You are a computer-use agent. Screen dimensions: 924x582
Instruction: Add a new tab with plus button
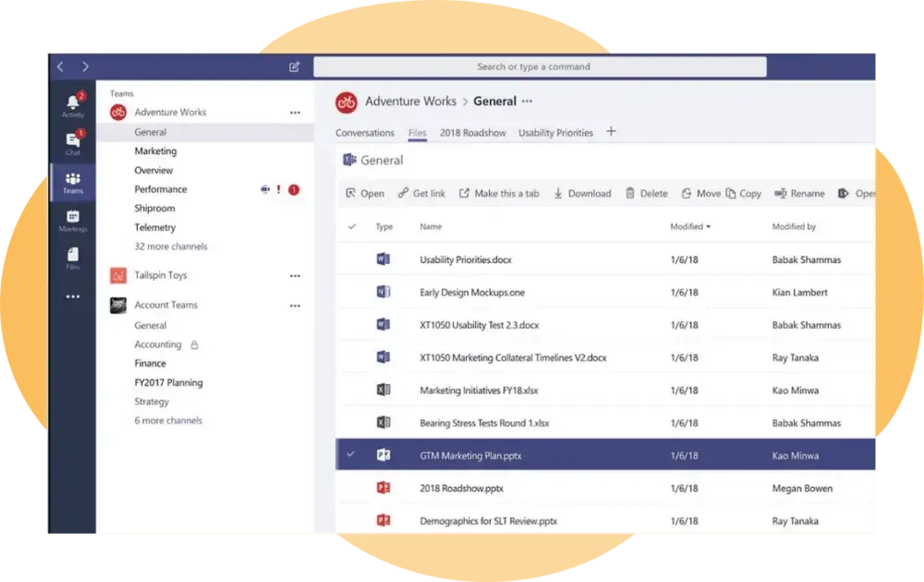click(x=611, y=131)
